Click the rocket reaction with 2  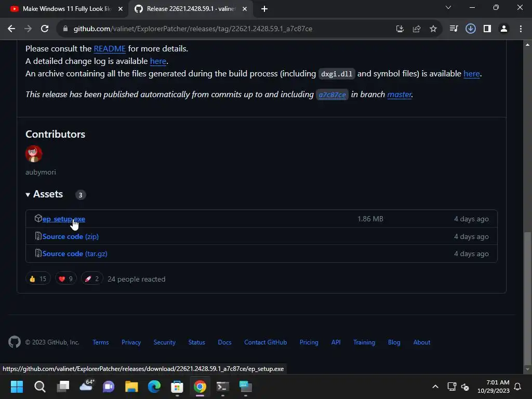pos(92,279)
